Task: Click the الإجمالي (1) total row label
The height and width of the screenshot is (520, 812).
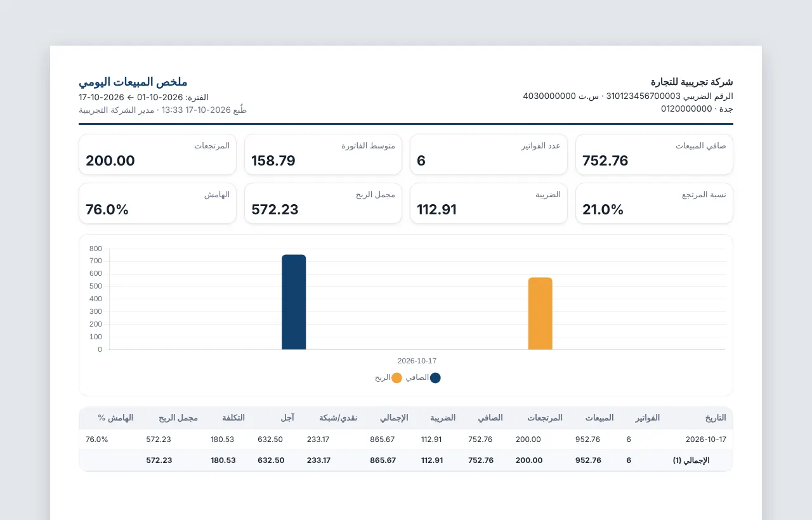Action: click(691, 460)
